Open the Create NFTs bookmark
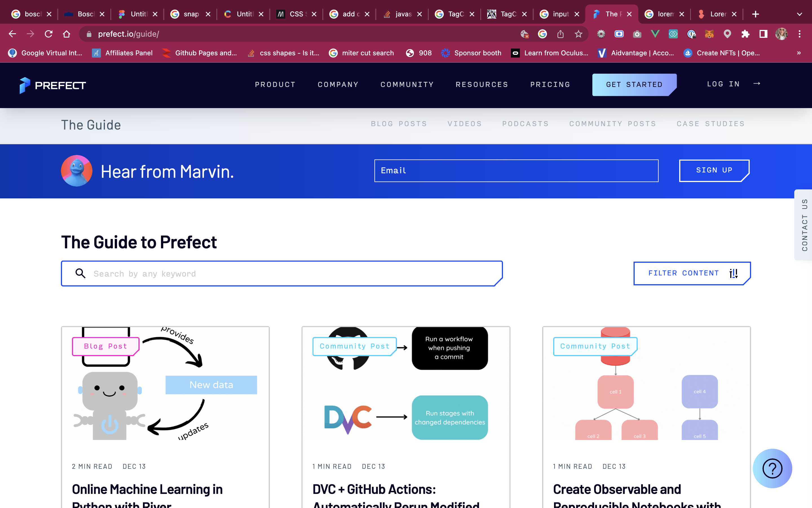 (x=722, y=53)
